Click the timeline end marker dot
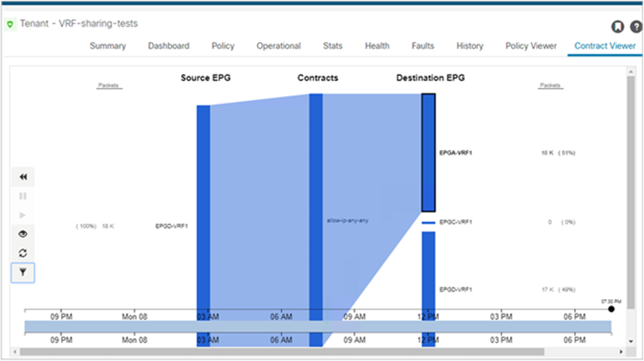The width and height of the screenshot is (644, 361). click(611, 309)
